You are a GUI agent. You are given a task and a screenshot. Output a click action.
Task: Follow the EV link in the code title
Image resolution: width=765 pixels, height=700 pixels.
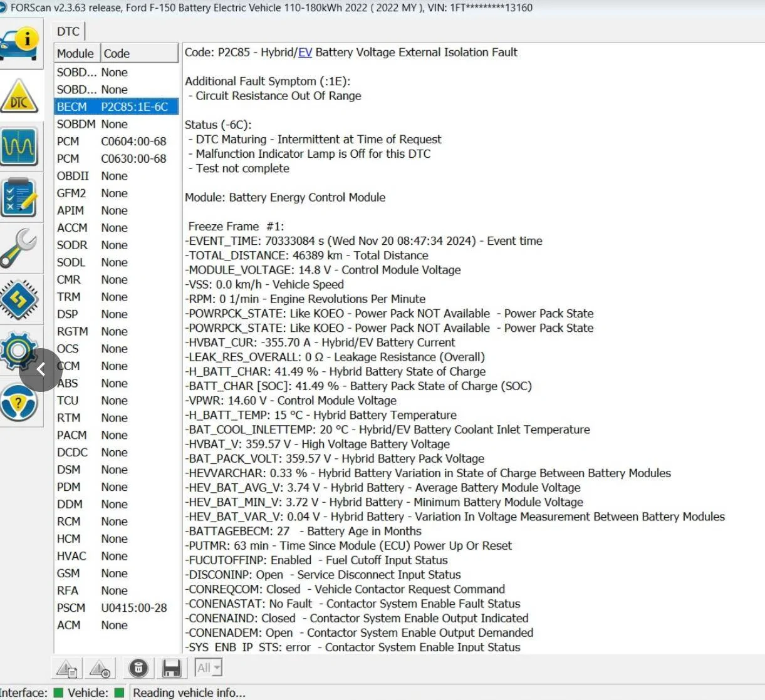(x=305, y=52)
